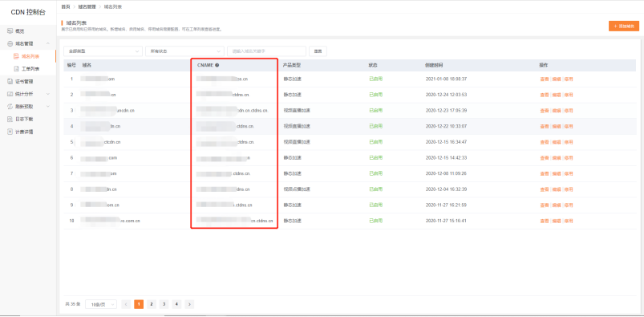The image size is (644, 317).
Task: Go to pagination page 4
Action: click(176, 304)
